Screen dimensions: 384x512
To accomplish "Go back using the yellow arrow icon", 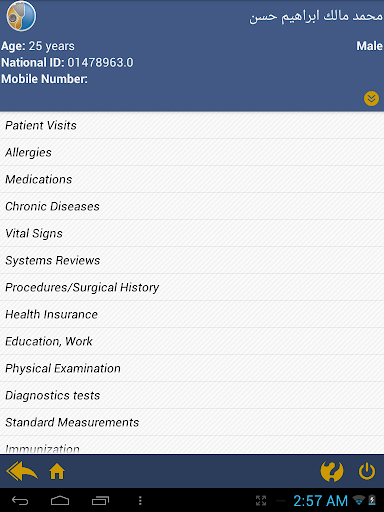I will point(22,471).
